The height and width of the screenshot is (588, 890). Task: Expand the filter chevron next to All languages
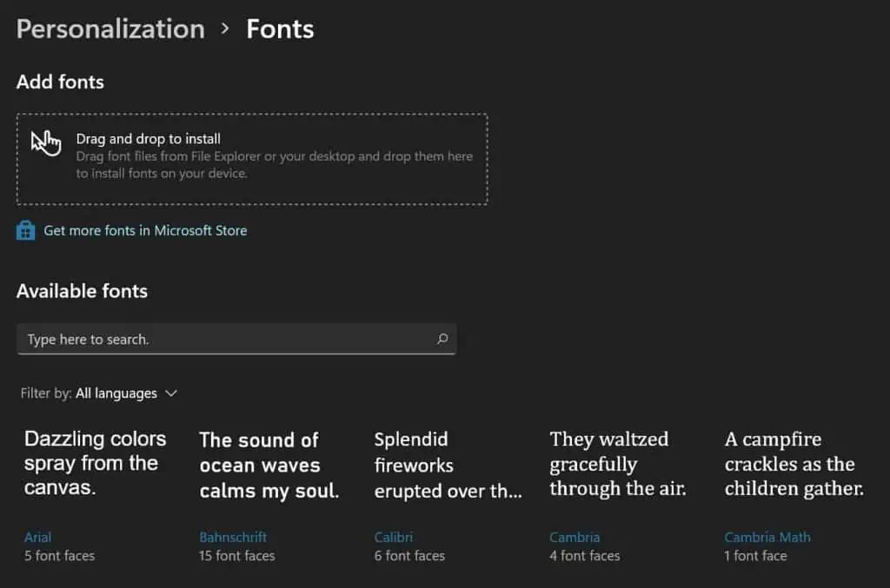(172, 393)
